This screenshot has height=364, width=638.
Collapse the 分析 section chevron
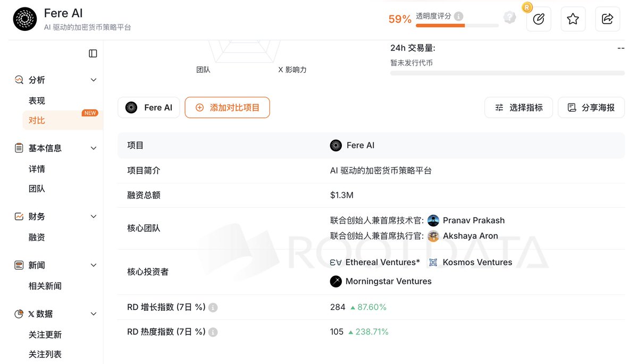click(94, 80)
